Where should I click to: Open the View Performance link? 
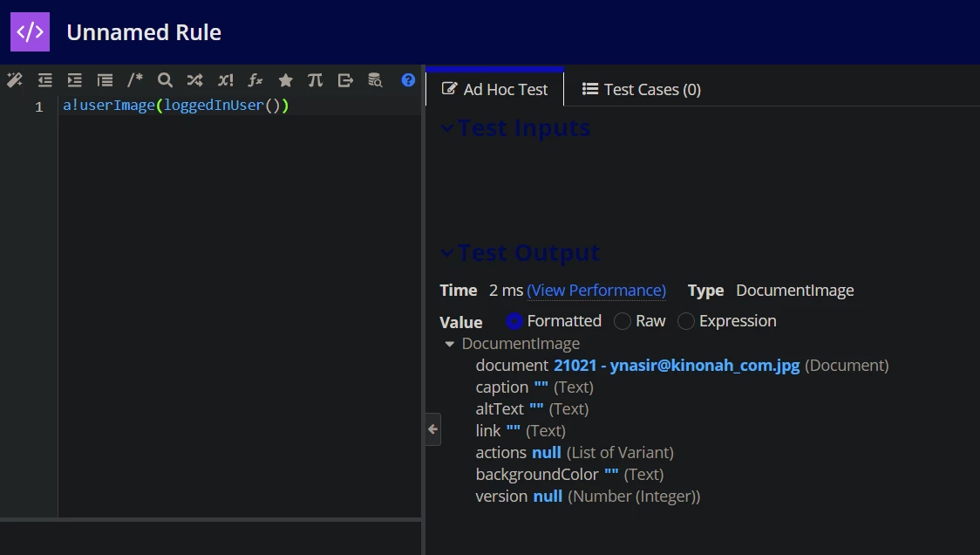pyautogui.click(x=596, y=291)
